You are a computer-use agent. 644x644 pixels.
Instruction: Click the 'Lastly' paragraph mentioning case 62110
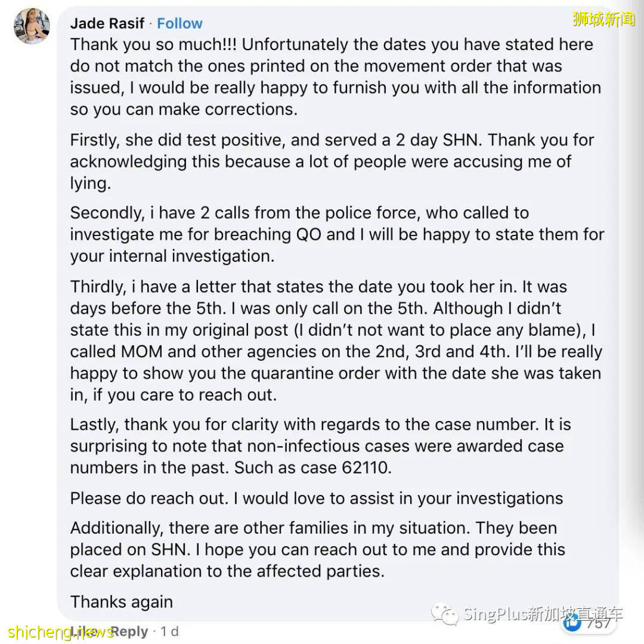click(320, 446)
